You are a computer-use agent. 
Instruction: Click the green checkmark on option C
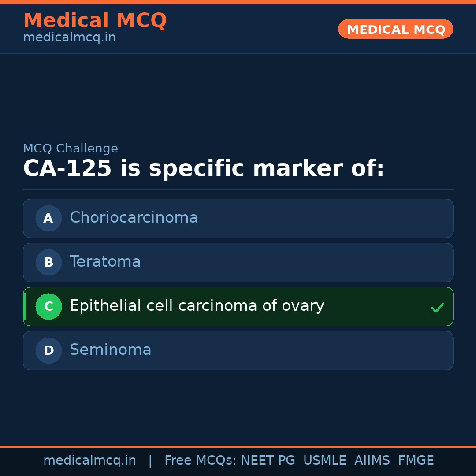437,307
